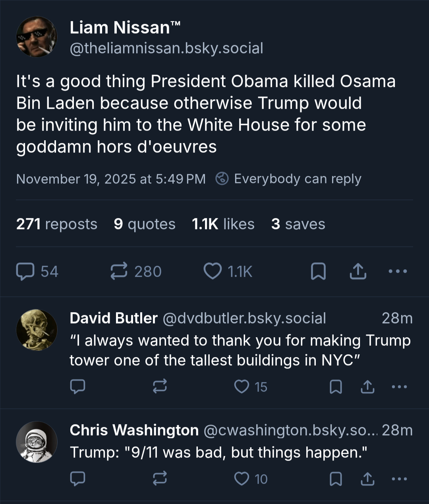The image size is (429, 504).
Task: Open more options on Chris Washington's reply
Action: (399, 479)
